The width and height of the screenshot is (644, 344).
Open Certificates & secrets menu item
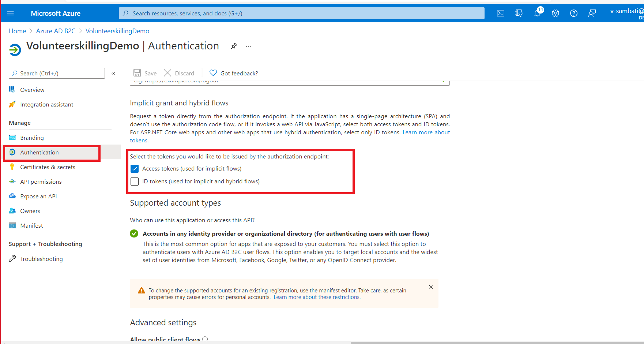(48, 167)
